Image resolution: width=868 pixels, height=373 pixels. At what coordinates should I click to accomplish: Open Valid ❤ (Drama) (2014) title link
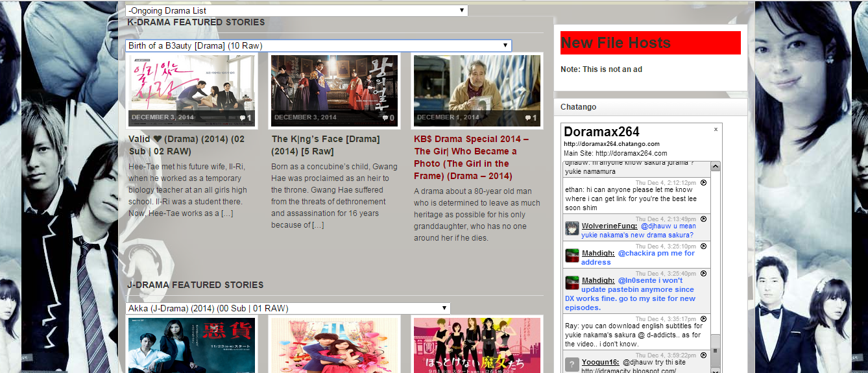[x=187, y=145]
